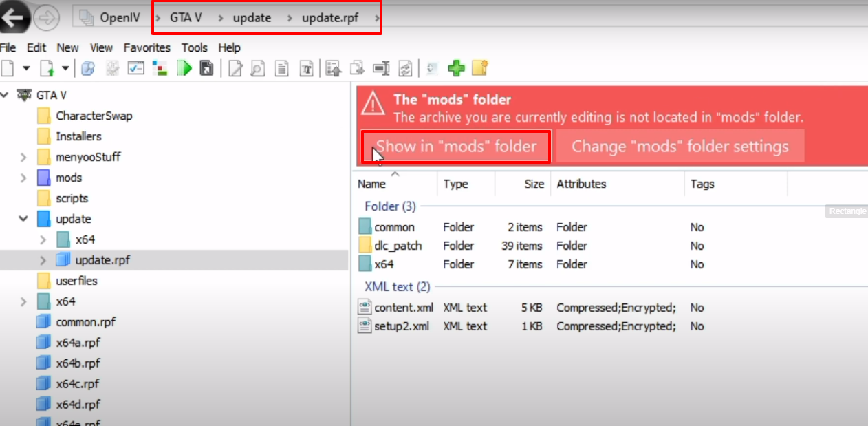Click the pages with right arrow export icon
The width and height of the screenshot is (868, 426).
[x=357, y=68]
